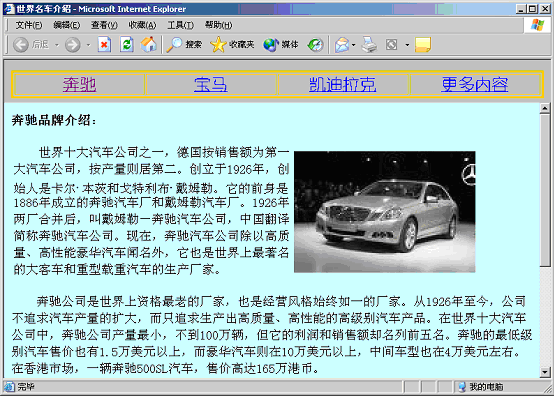Click the Edit page toolbar icon
Viewport: 554px width, 396px height.
pyautogui.click(x=391, y=45)
